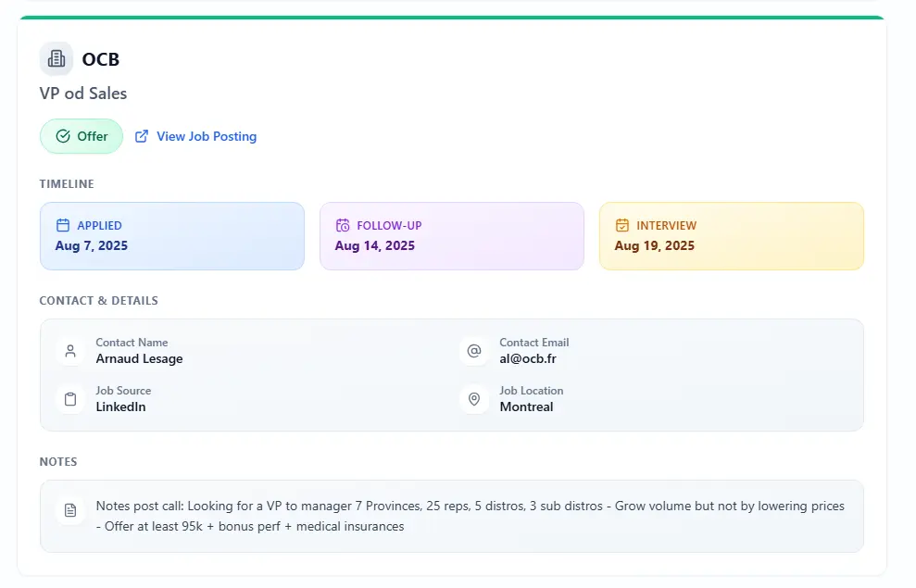Select the Follow-up Aug 14, 2025 card
Image resolution: width=916 pixels, height=588 pixels.
tap(452, 236)
